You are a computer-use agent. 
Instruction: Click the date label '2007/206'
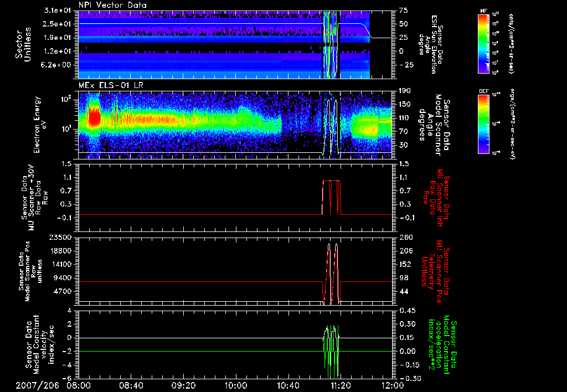pyautogui.click(x=37, y=385)
